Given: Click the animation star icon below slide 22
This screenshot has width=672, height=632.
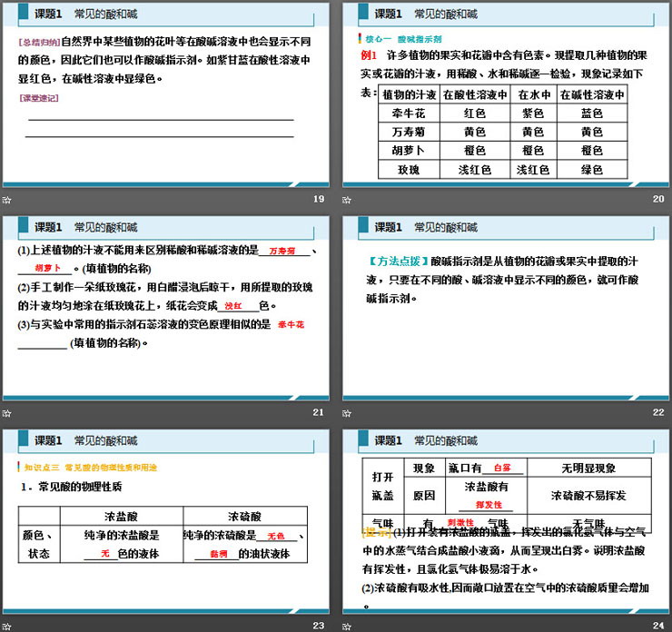Looking at the screenshot, I should (x=348, y=413).
